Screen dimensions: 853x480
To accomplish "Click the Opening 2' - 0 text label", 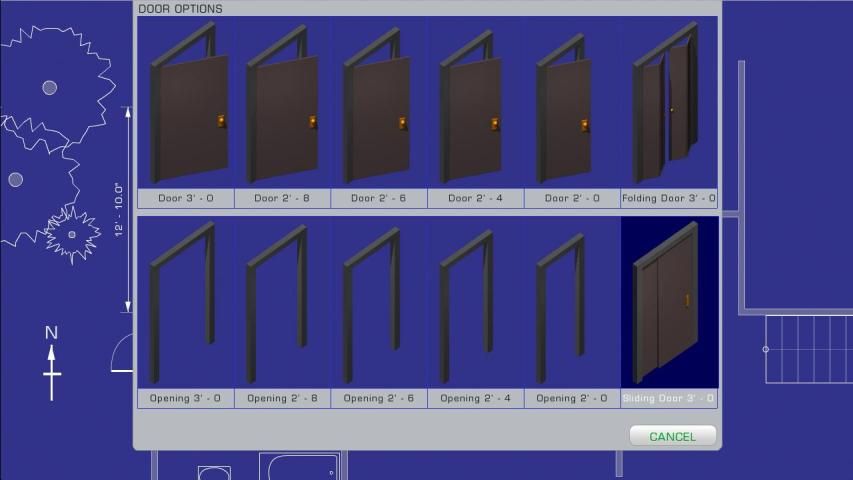I will [571, 398].
